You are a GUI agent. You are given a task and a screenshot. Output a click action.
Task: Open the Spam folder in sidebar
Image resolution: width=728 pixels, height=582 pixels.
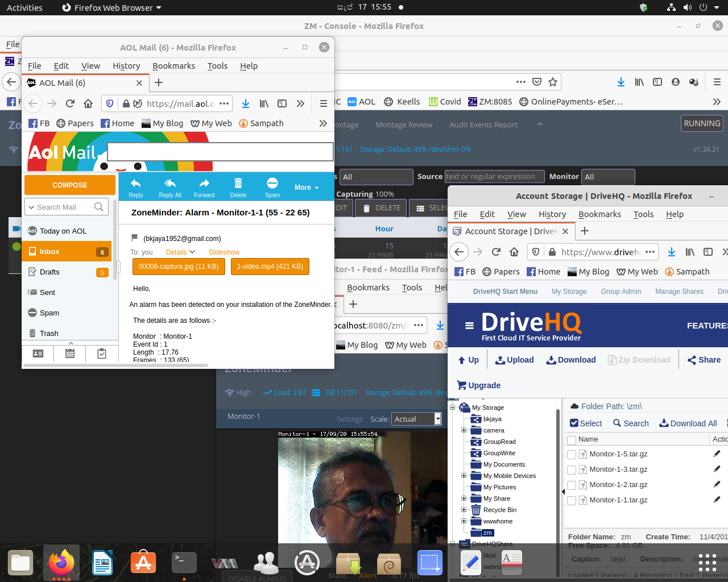(x=66, y=313)
